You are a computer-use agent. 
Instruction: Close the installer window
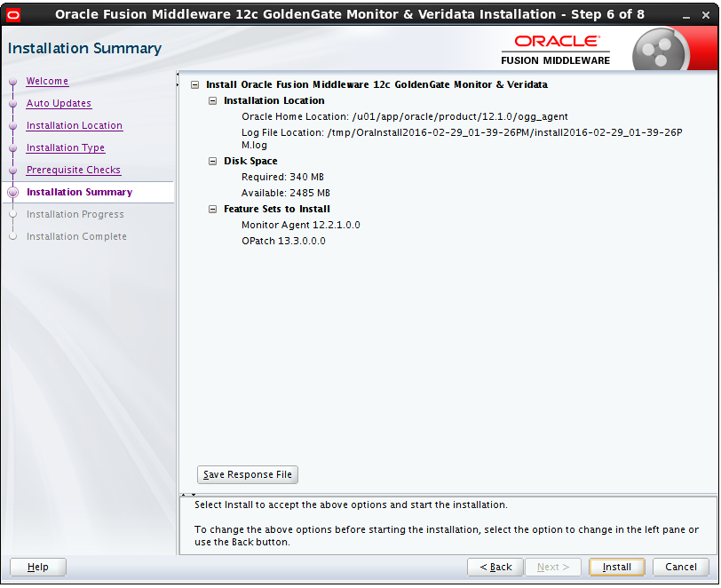pos(706,15)
